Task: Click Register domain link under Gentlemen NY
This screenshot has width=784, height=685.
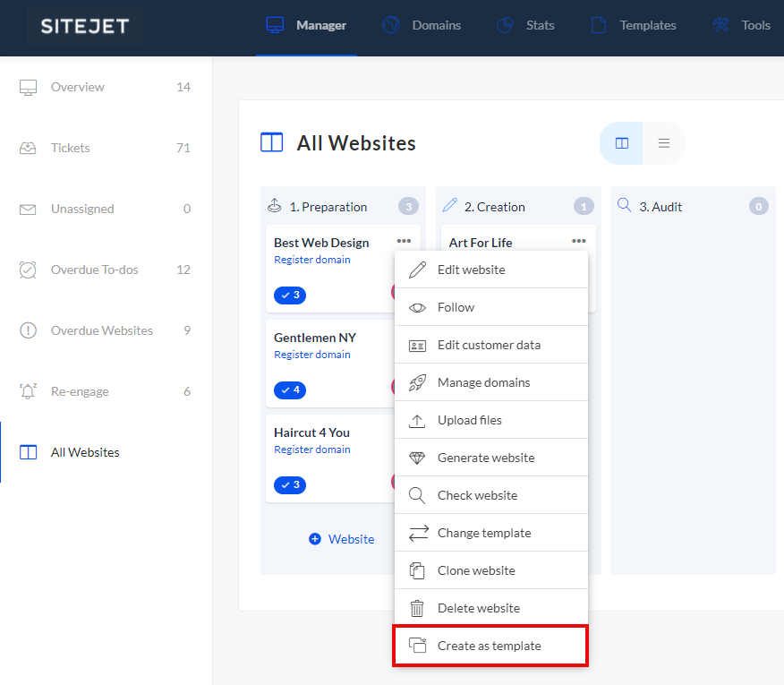Action: click(312, 355)
